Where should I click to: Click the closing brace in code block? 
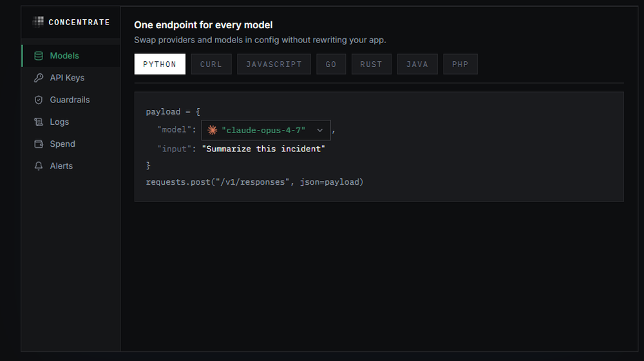(x=148, y=165)
